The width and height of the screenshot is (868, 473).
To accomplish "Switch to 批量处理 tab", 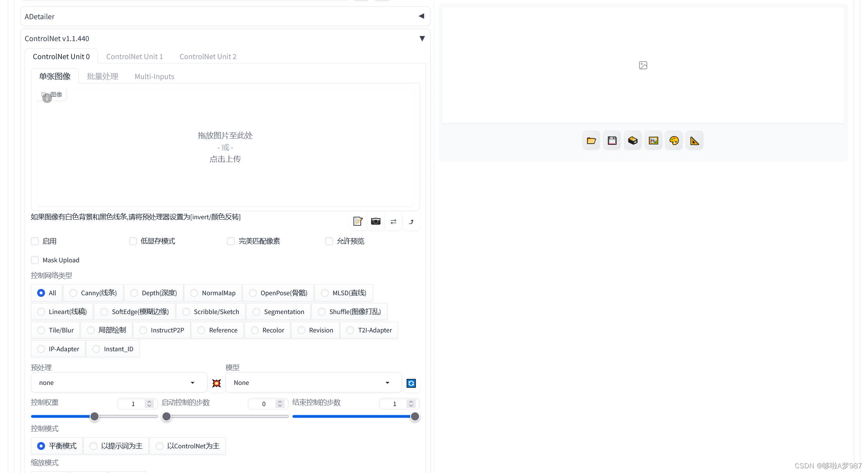I will 103,76.
